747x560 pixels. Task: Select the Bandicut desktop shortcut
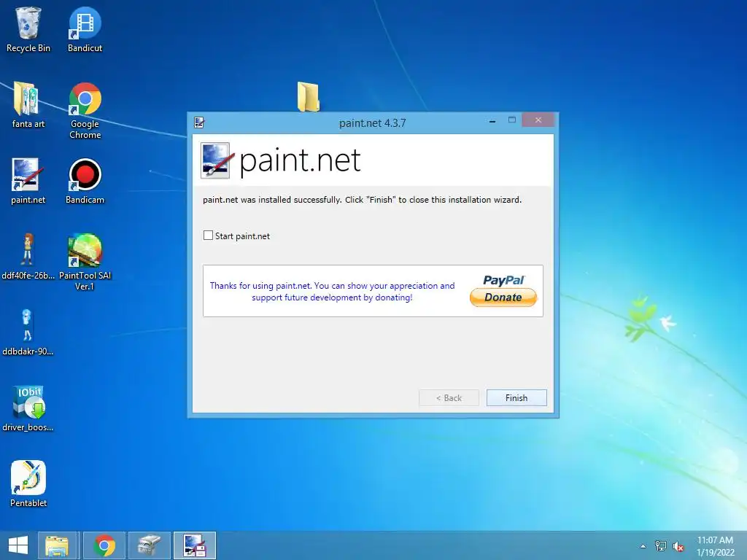coord(85,29)
